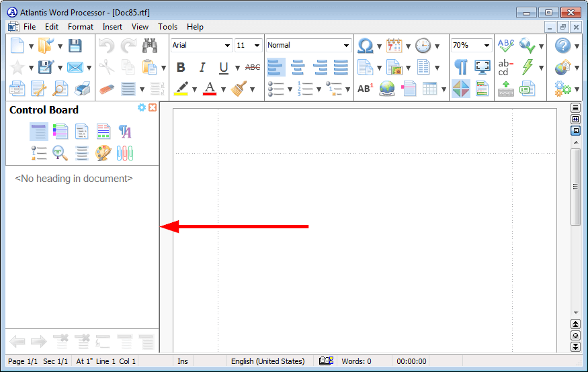Toggle Bold formatting
Image resolution: width=588 pixels, height=372 pixels.
[x=181, y=67]
